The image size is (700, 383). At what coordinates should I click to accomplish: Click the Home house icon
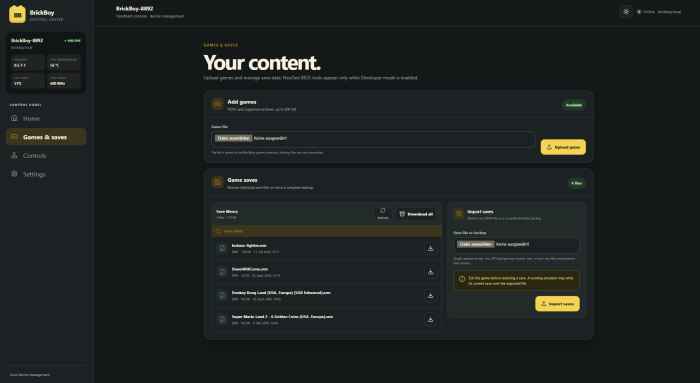click(14, 118)
